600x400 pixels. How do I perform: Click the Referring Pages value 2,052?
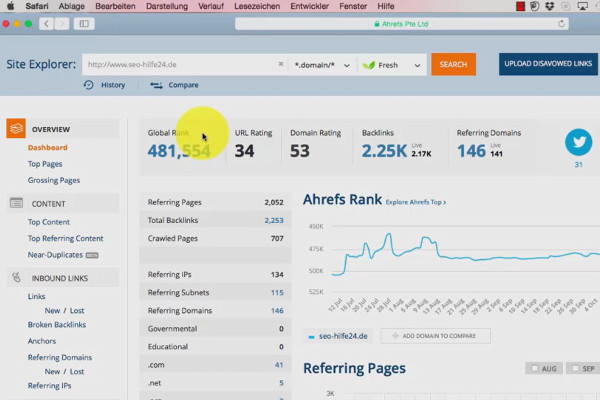(x=274, y=202)
